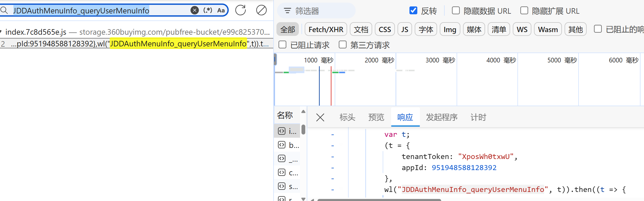Toggle regular expression search
644x201 pixels.
208,11
